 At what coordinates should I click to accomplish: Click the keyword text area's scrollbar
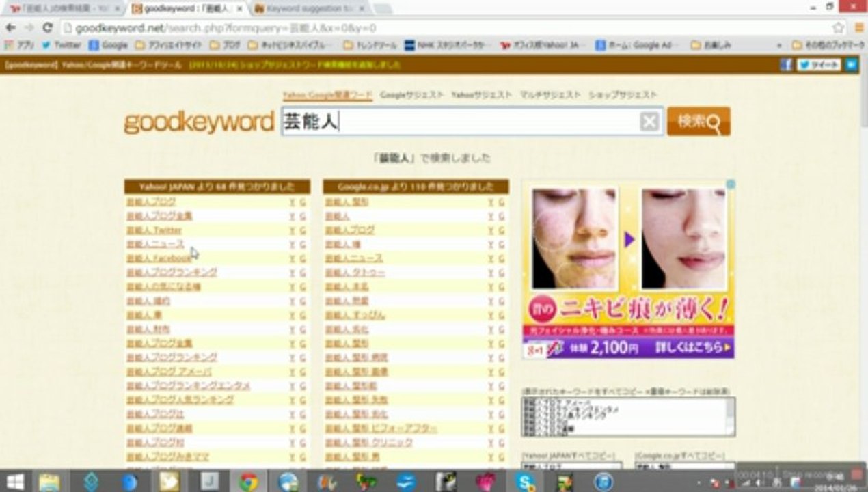point(730,416)
